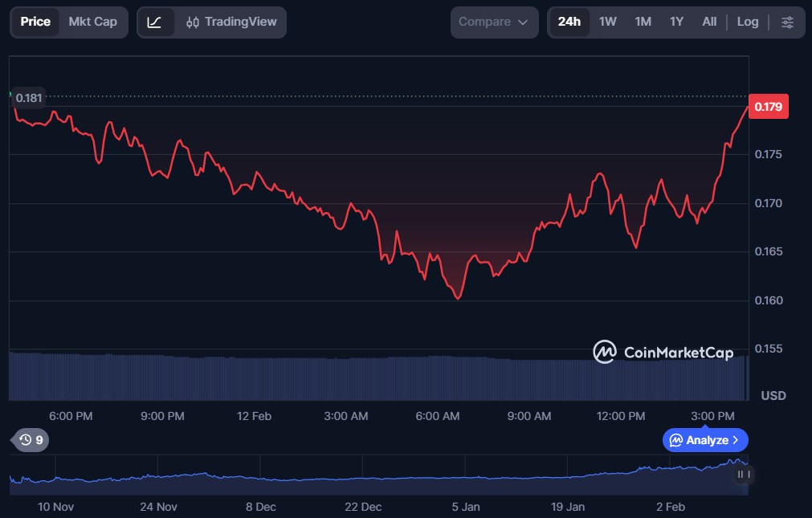Image resolution: width=812 pixels, height=518 pixels.
Task: Click the history clock icon badge
Action: coord(31,440)
